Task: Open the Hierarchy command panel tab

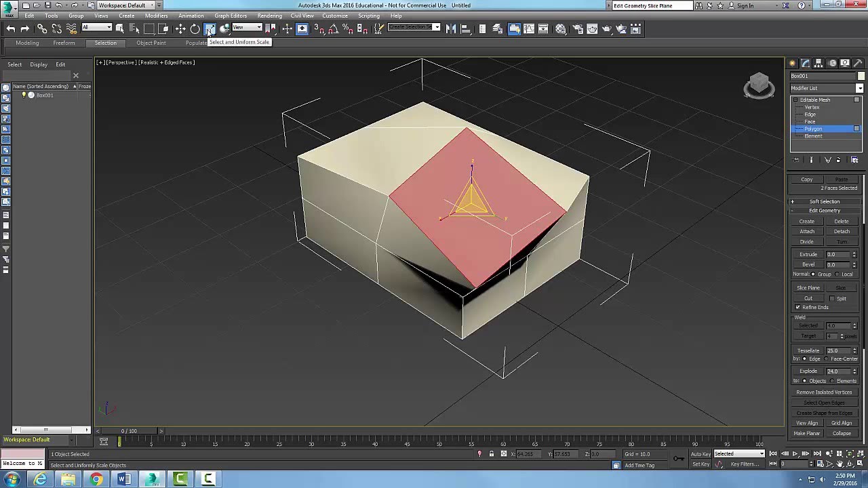Action: tap(819, 63)
